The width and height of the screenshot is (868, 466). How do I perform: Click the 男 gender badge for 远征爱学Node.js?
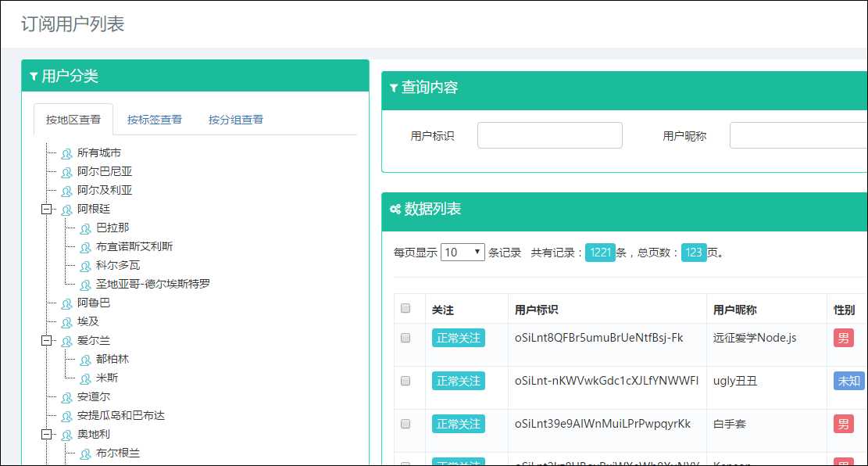(844, 338)
